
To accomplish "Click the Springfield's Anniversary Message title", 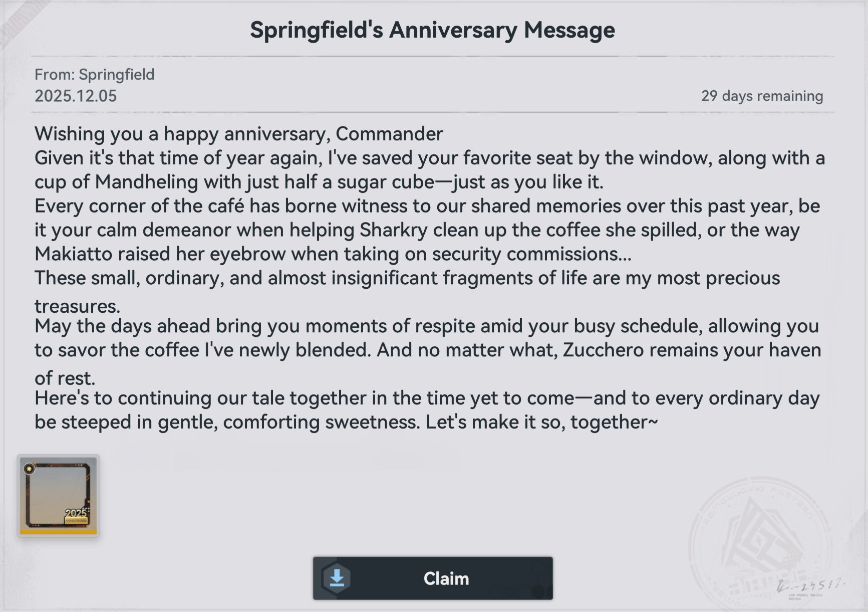I will click(x=432, y=30).
